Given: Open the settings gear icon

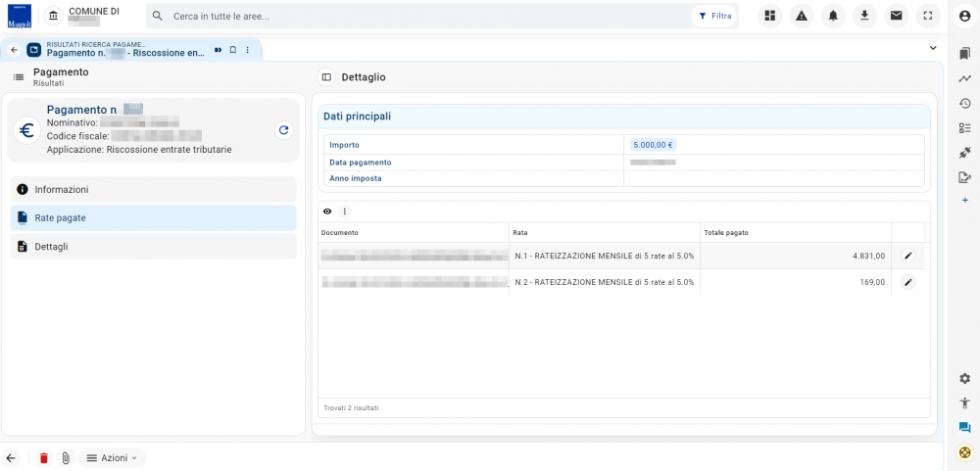Looking at the screenshot, I should [x=964, y=379].
